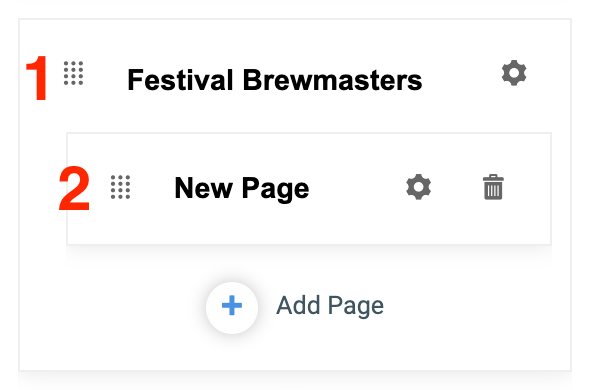Open the New Page settings gear
The height and width of the screenshot is (390, 592).
[x=418, y=187]
